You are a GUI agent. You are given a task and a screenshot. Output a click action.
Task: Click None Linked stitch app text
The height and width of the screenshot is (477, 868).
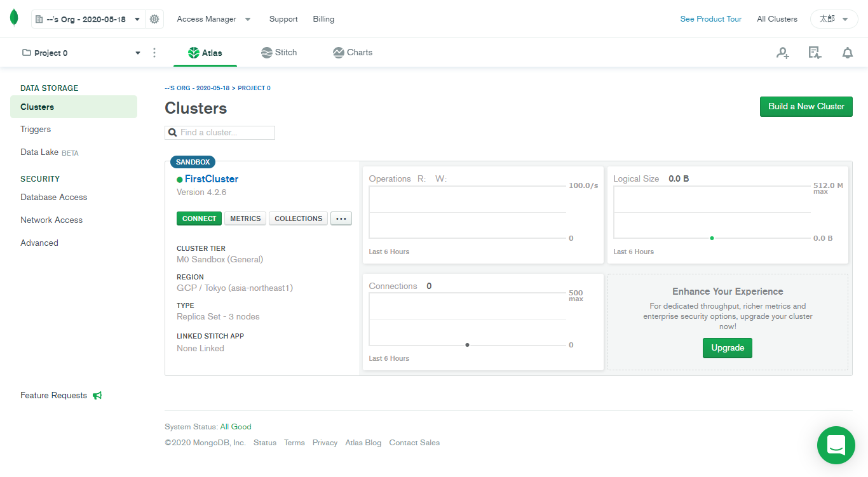click(200, 348)
